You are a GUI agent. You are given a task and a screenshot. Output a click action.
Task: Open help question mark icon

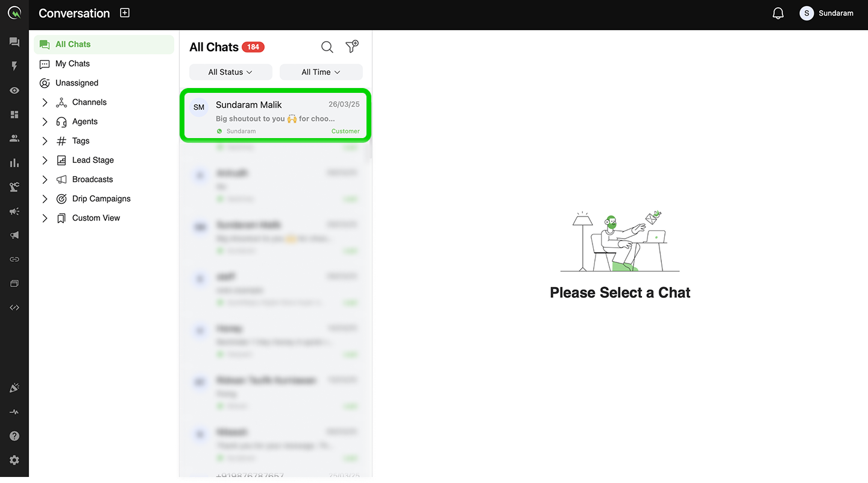[x=14, y=436]
